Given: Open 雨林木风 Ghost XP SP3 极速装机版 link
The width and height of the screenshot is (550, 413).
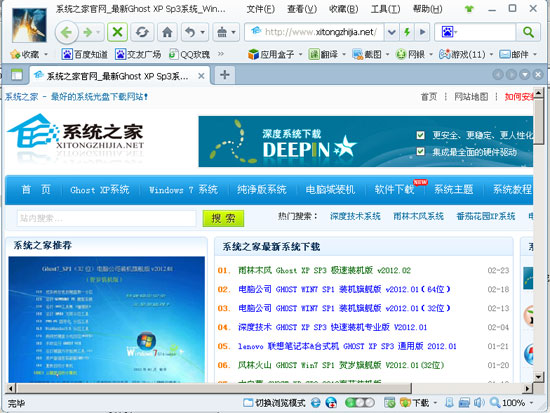Looking at the screenshot, I should click(324, 270).
